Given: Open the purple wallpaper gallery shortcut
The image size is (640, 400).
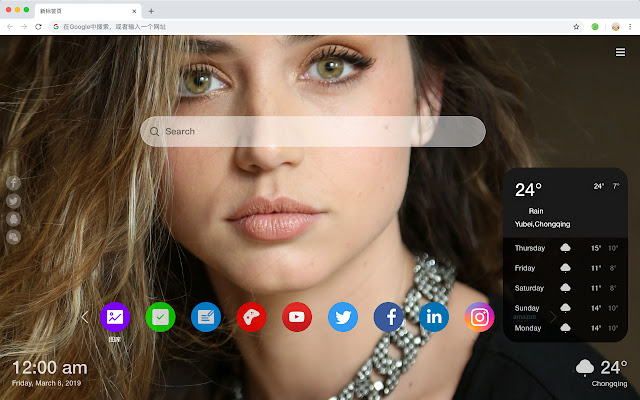Looking at the screenshot, I should [x=115, y=317].
